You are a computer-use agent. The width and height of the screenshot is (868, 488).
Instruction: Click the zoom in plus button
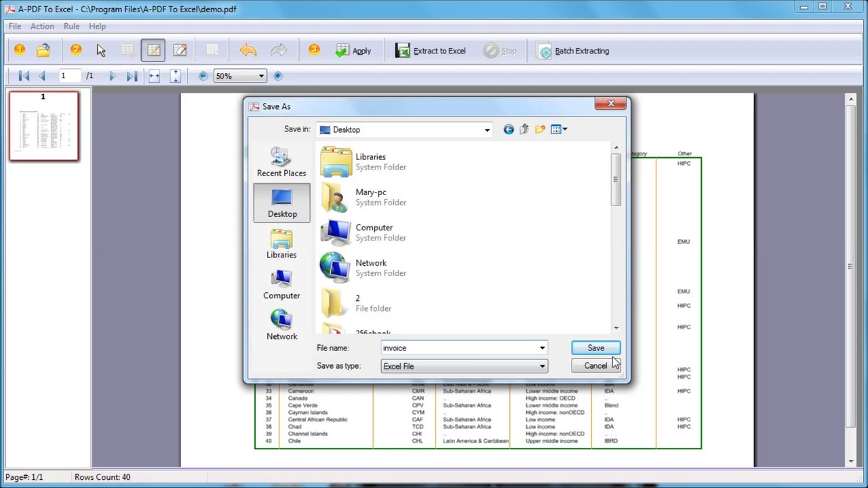[x=278, y=76]
